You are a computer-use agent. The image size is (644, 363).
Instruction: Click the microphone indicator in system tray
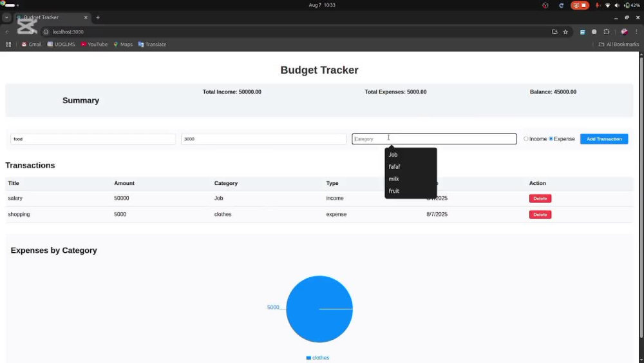click(597, 5)
